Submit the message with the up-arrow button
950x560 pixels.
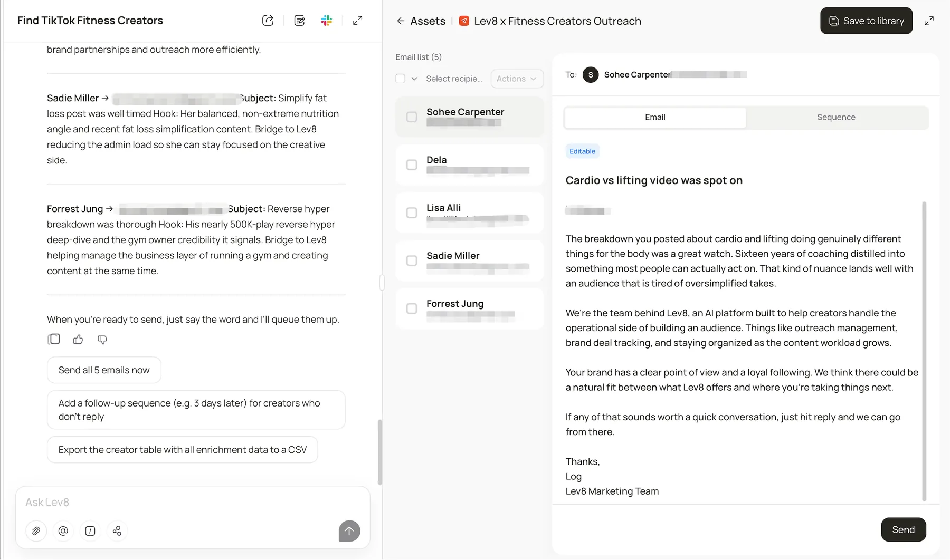pos(349,531)
